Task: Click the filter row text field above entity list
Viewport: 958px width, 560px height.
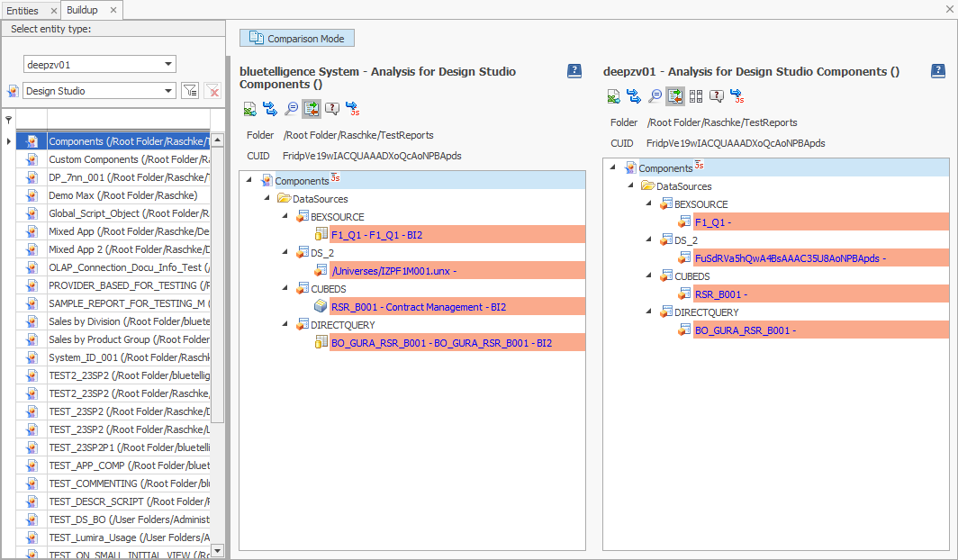Action: 128,120
